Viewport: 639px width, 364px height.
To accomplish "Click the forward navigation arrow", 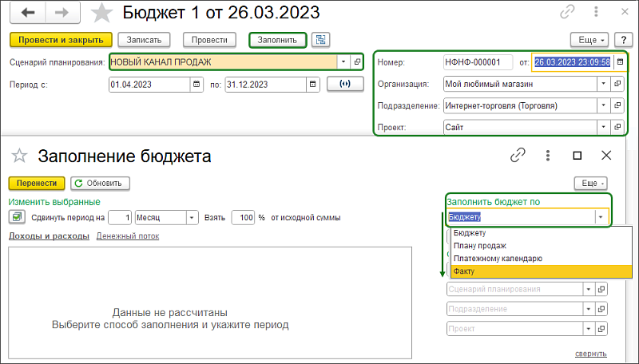I will pyautogui.click(x=62, y=13).
